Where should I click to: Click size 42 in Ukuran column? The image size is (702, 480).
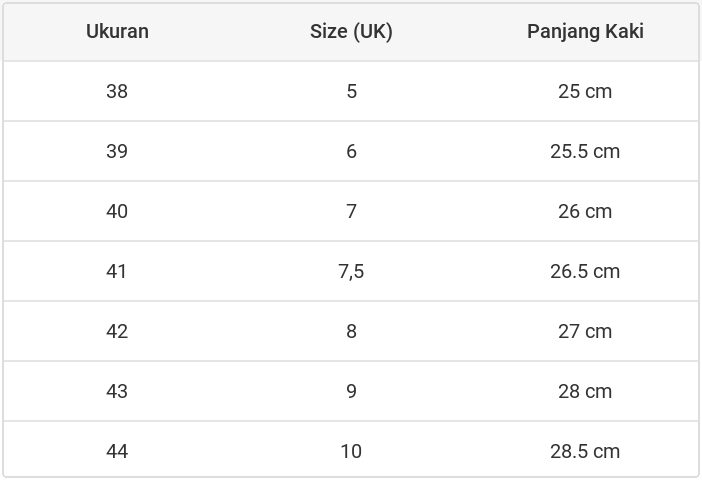click(117, 331)
